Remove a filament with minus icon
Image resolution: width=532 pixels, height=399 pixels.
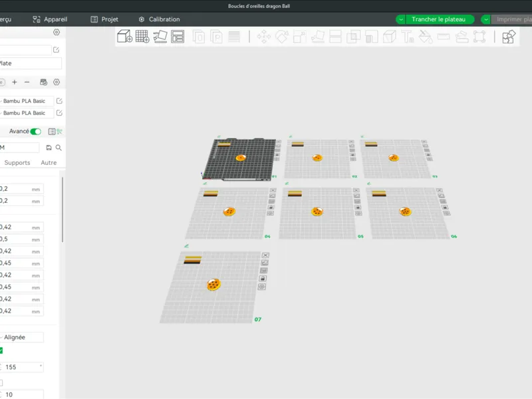[x=27, y=82]
